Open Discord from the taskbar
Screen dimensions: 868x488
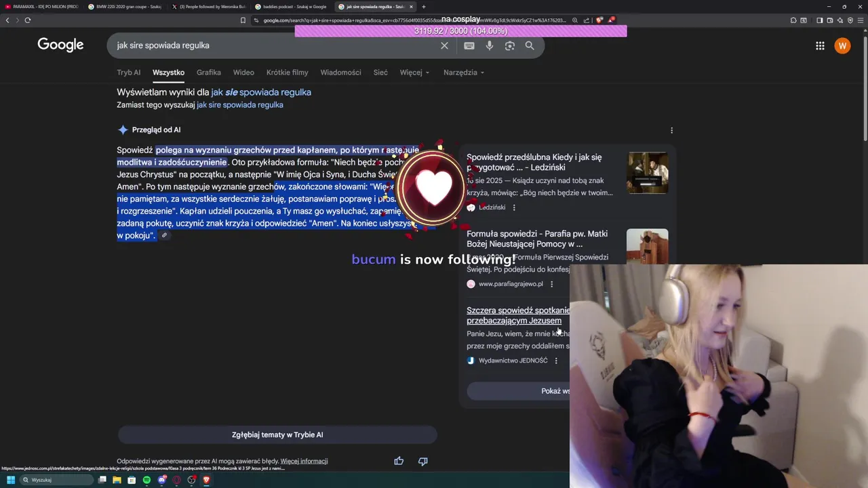click(161, 480)
